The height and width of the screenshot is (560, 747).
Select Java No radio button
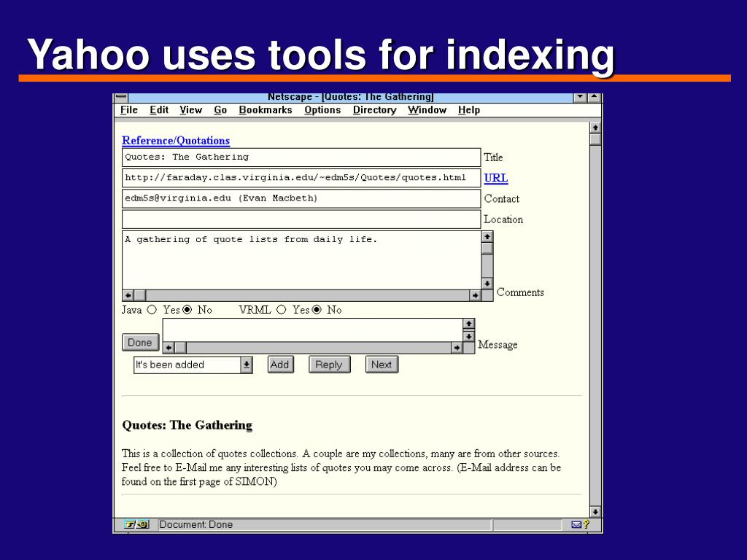click(x=187, y=309)
